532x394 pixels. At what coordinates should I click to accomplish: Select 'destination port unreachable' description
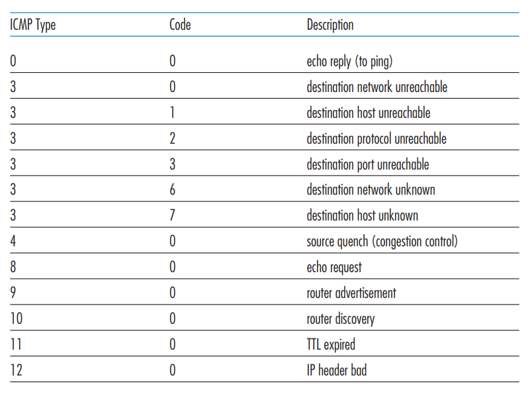click(x=368, y=164)
